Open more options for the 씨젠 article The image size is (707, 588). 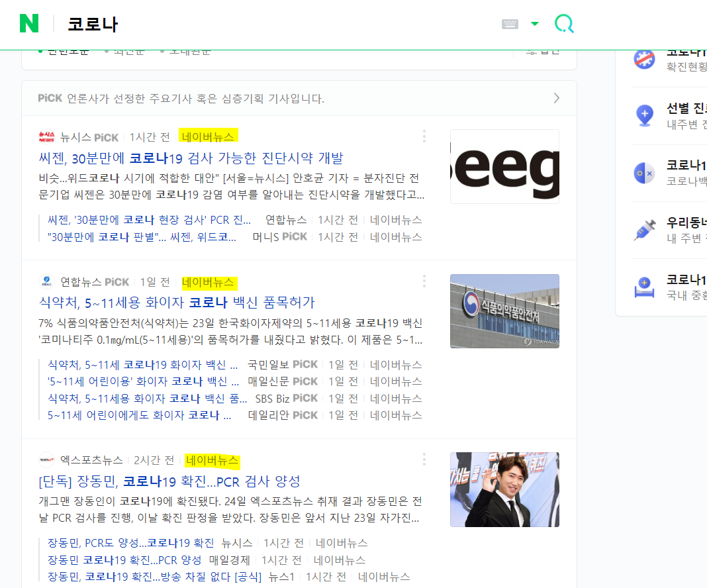(424, 136)
